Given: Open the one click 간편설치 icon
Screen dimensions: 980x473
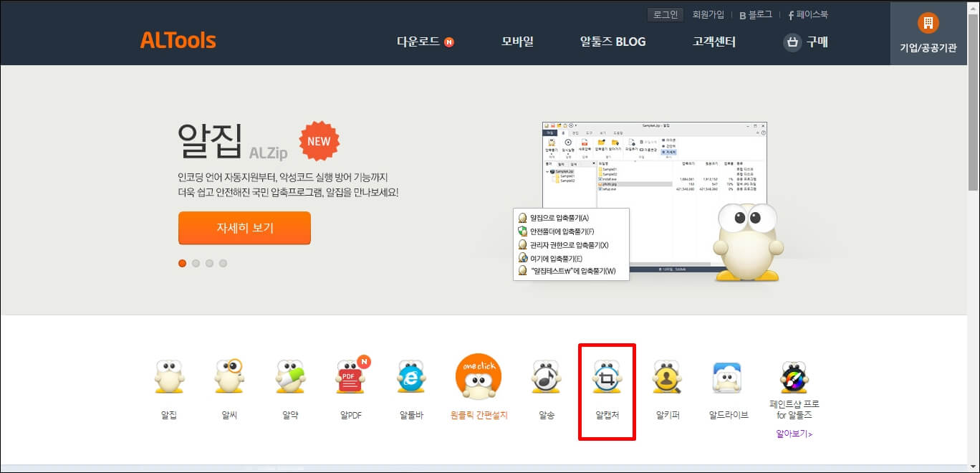Looking at the screenshot, I should tap(479, 378).
